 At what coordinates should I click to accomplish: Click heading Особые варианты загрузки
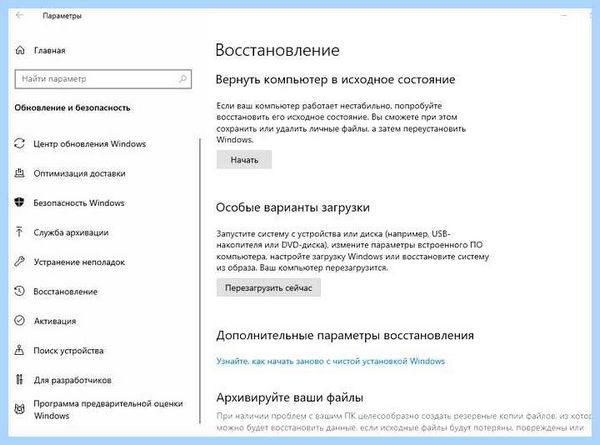point(293,207)
